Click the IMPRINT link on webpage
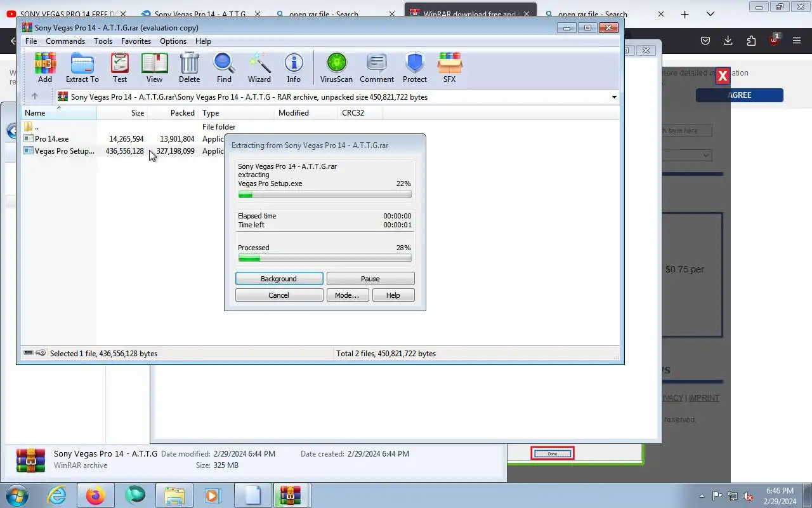The width and height of the screenshot is (812, 508). coord(704,398)
